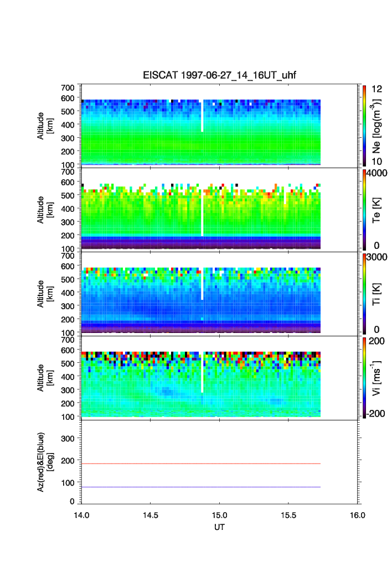Click the 500 altitude tick of the Ti panel
The height and width of the screenshot is (588, 392).
[x=68, y=279]
